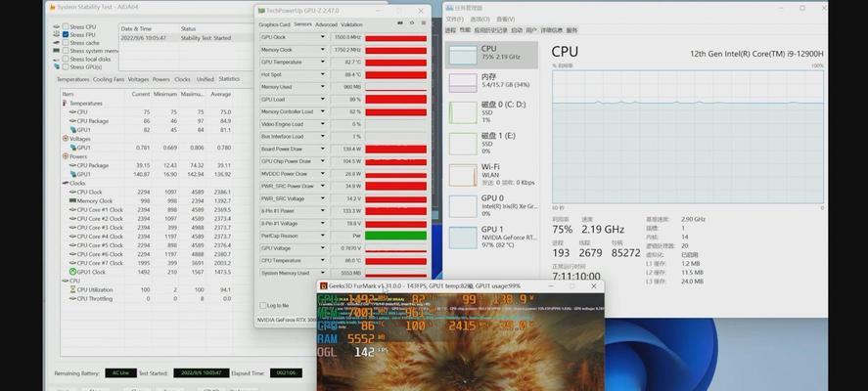
Task: Click the GPU-Z title bar app icon
Action: pos(261,11)
